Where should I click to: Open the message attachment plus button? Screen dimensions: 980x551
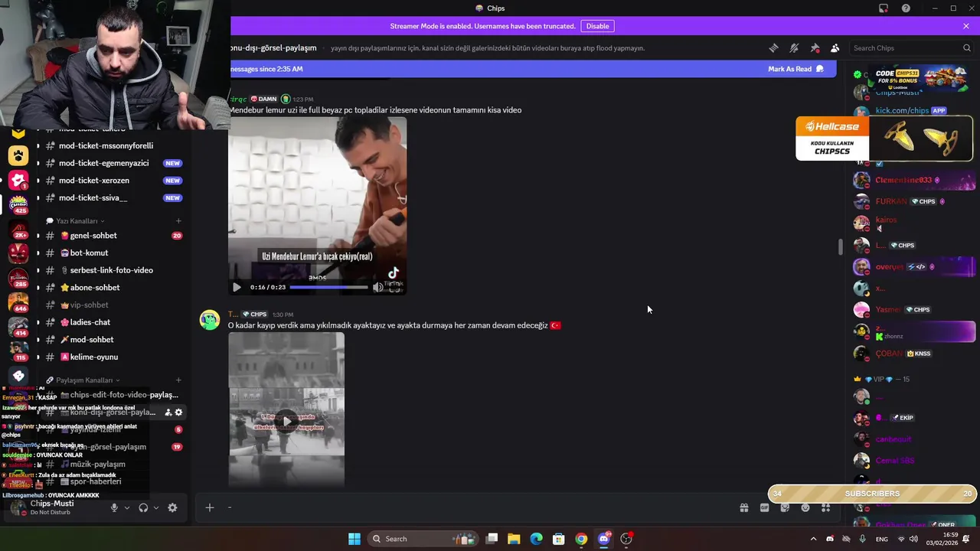(x=209, y=507)
